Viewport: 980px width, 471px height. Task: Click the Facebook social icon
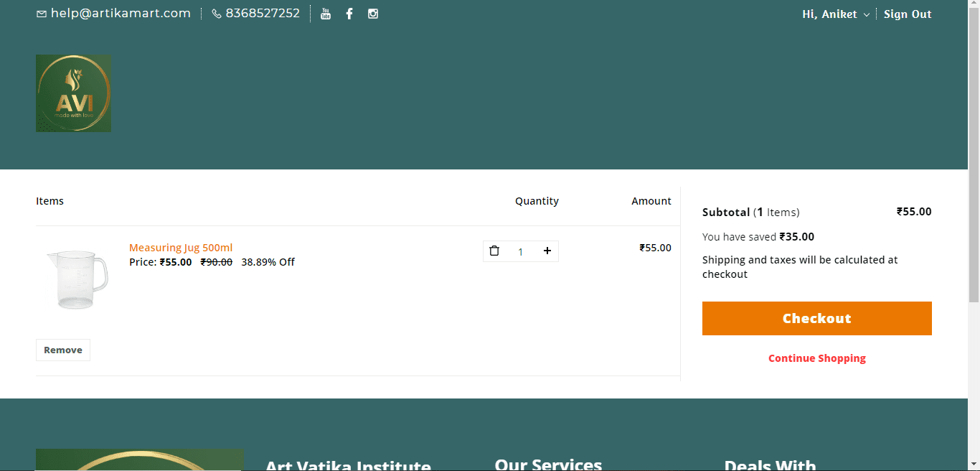349,13
